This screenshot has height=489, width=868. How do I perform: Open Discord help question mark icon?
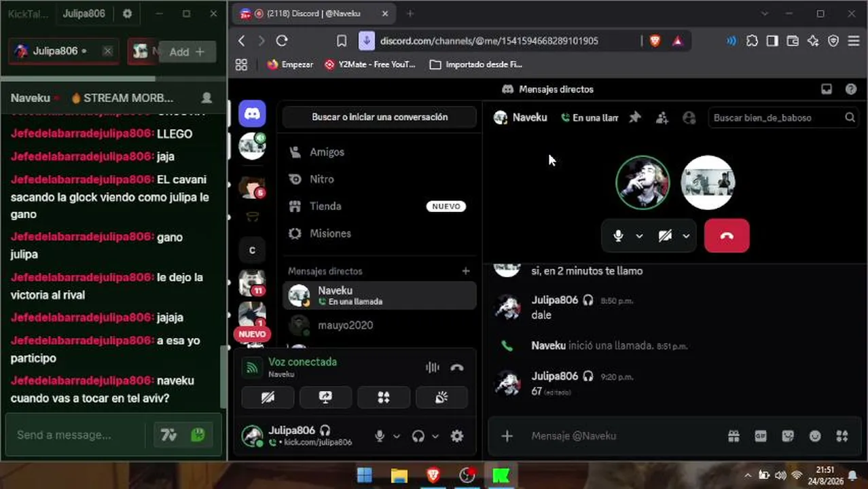(x=851, y=89)
